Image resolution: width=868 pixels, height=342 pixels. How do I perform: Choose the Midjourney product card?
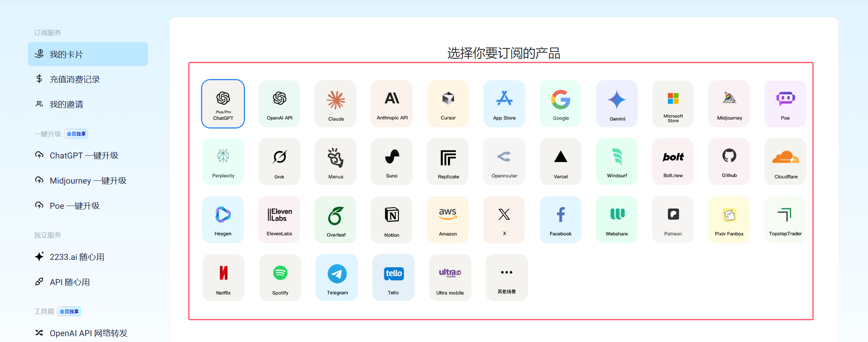729,104
